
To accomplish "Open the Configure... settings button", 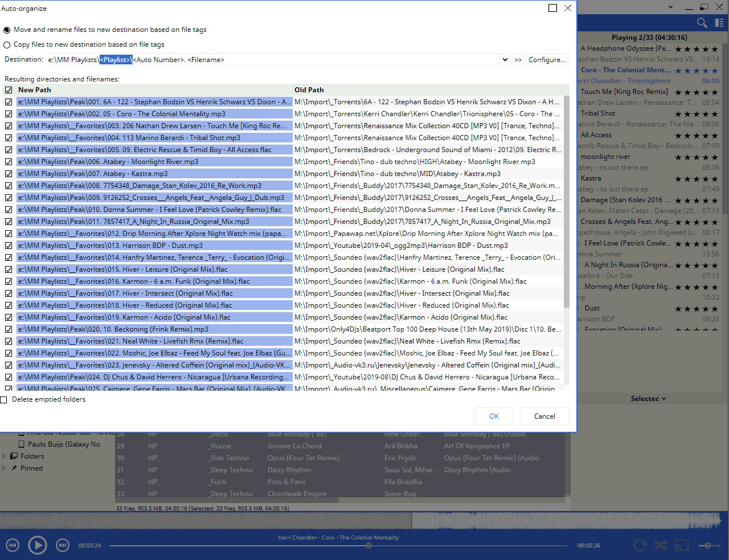I will (547, 60).
